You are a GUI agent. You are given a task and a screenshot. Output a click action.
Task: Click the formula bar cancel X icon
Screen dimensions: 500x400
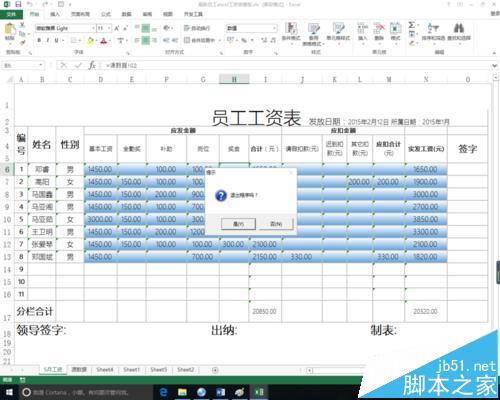pos(63,65)
